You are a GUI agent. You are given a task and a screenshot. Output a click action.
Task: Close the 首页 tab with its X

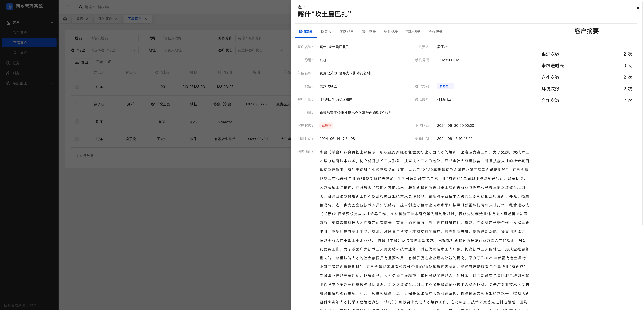87,19
